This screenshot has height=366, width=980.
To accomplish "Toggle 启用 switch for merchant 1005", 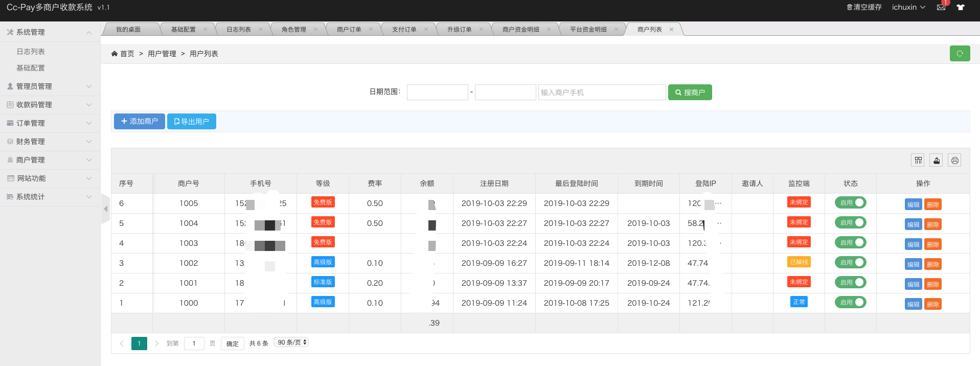I will click(850, 203).
